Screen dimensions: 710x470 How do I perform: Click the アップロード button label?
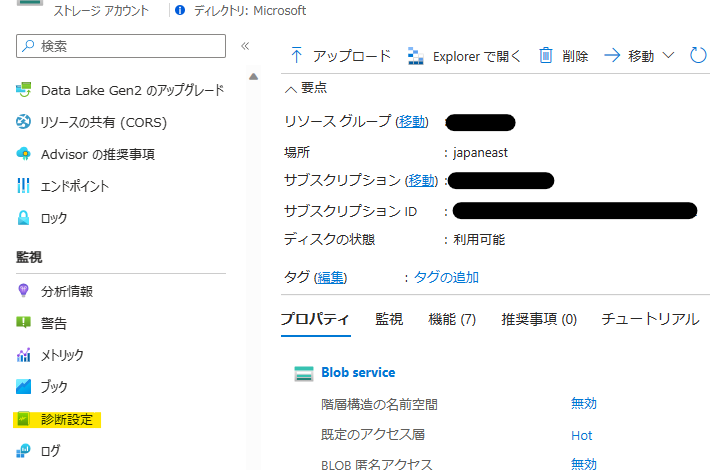pos(352,56)
